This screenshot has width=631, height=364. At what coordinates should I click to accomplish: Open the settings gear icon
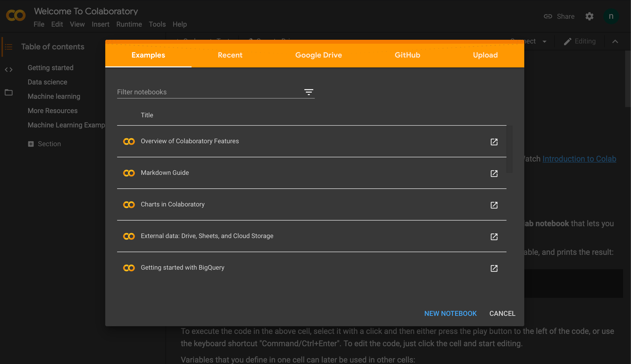click(x=589, y=17)
